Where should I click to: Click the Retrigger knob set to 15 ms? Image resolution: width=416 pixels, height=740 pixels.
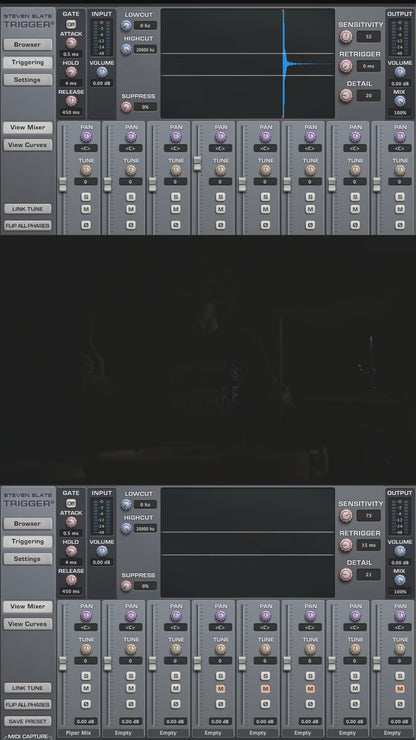pos(346,545)
